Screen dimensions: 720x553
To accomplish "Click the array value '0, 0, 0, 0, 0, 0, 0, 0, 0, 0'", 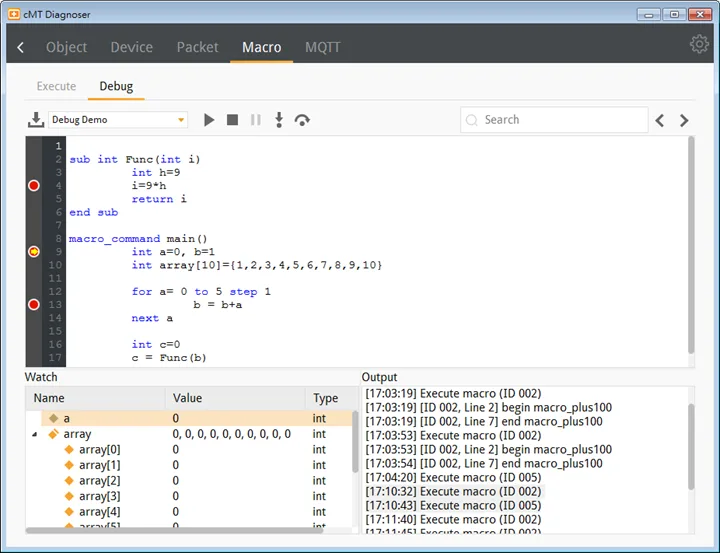I will click(x=231, y=434).
